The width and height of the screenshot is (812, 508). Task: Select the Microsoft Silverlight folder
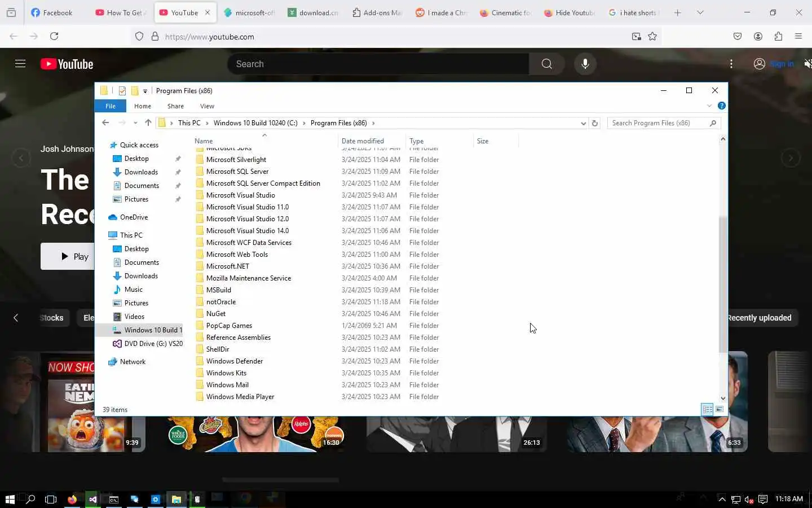[x=236, y=160]
